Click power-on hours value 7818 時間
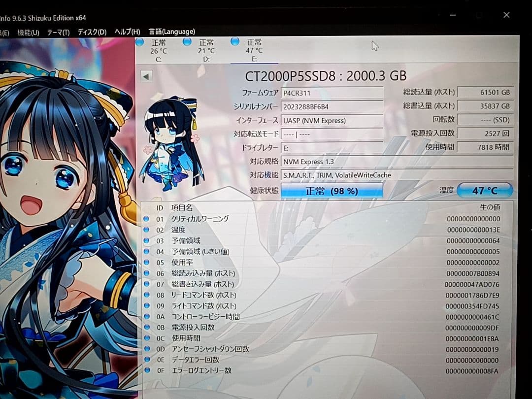 point(485,147)
